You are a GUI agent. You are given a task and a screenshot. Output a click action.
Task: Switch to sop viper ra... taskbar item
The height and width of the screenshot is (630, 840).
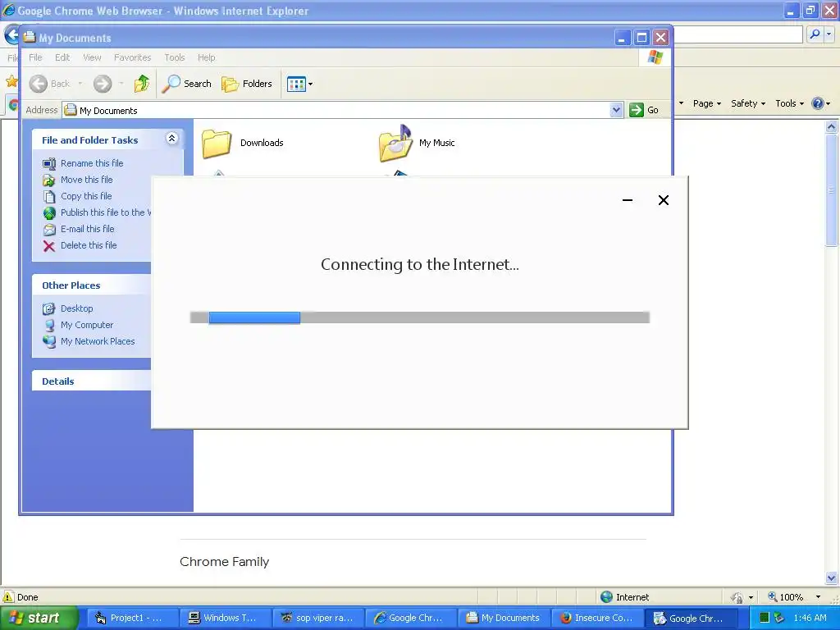(x=318, y=619)
